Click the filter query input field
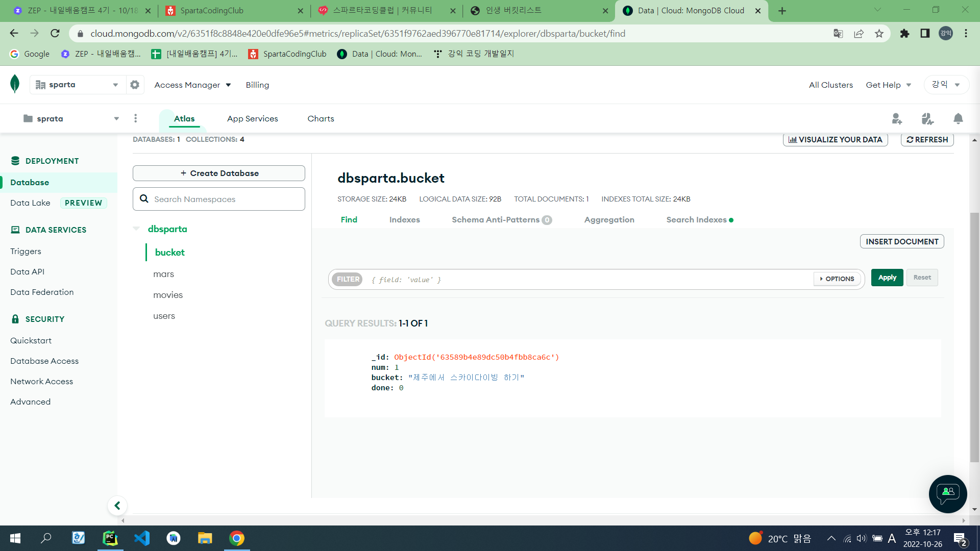Image resolution: width=980 pixels, height=551 pixels. pyautogui.click(x=590, y=280)
